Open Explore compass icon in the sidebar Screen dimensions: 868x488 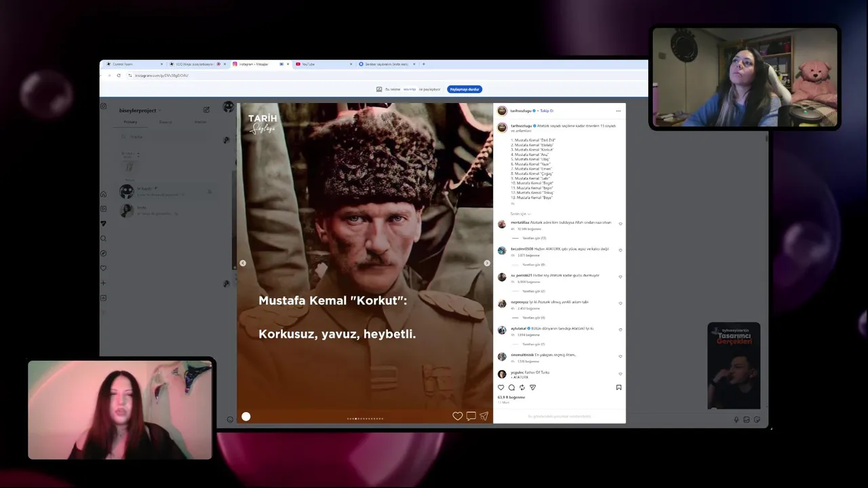pyautogui.click(x=103, y=253)
